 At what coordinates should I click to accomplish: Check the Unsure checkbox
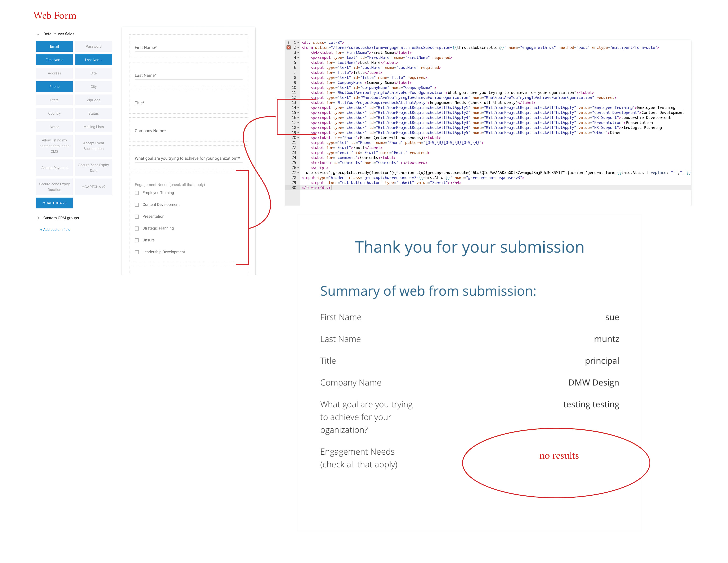[x=137, y=240]
